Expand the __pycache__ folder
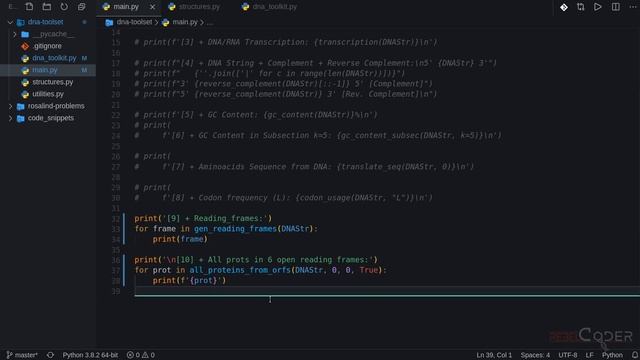The height and width of the screenshot is (360, 640). (x=15, y=34)
